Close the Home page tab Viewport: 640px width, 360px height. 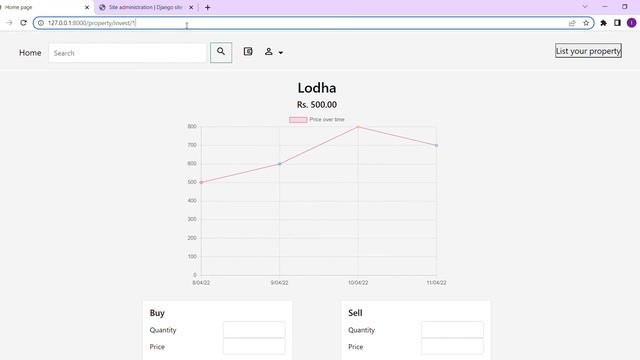click(87, 7)
